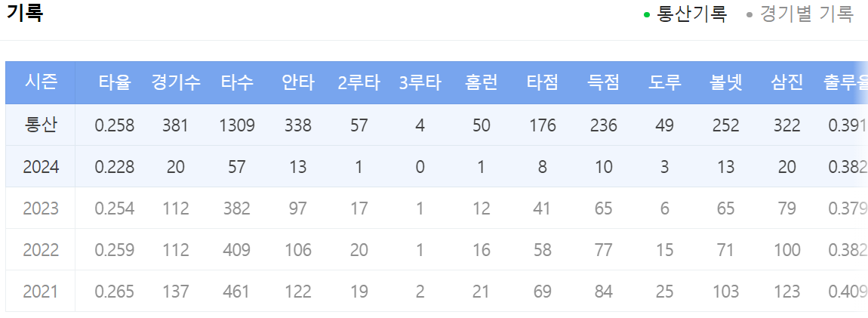The width and height of the screenshot is (868, 318).
Task: Select the green dot beside 통산기록
Action: [647, 15]
